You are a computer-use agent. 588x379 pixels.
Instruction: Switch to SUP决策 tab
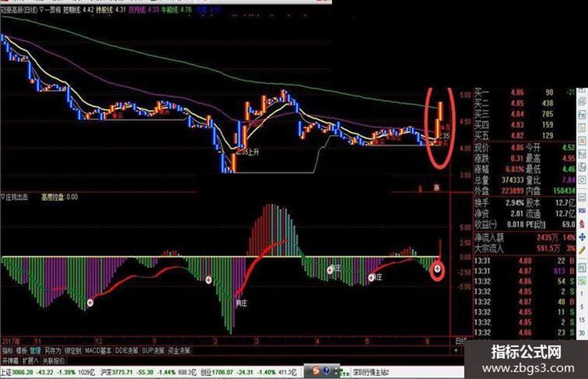click(x=153, y=350)
